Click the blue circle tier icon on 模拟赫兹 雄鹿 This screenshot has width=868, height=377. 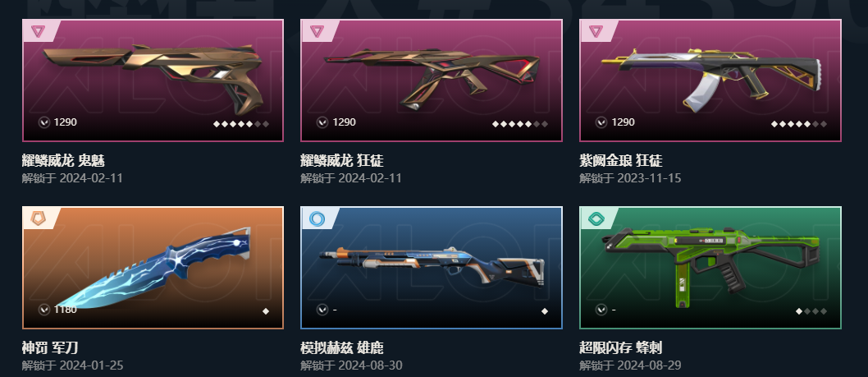pyautogui.click(x=317, y=218)
